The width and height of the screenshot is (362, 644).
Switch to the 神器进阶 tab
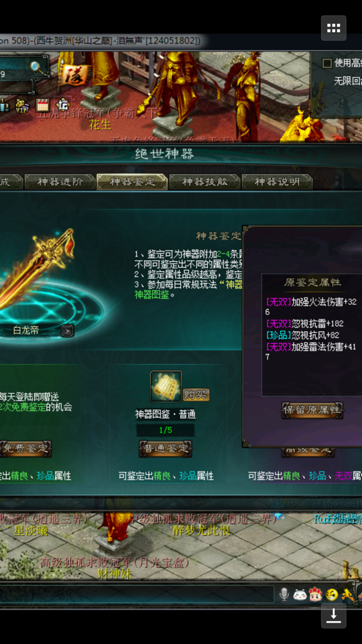[x=60, y=182]
